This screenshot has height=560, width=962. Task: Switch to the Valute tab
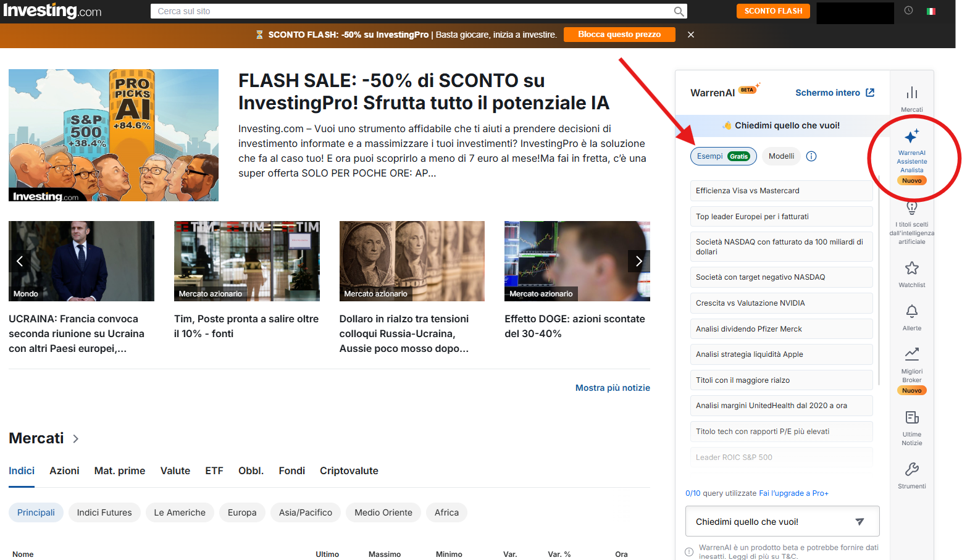(175, 470)
